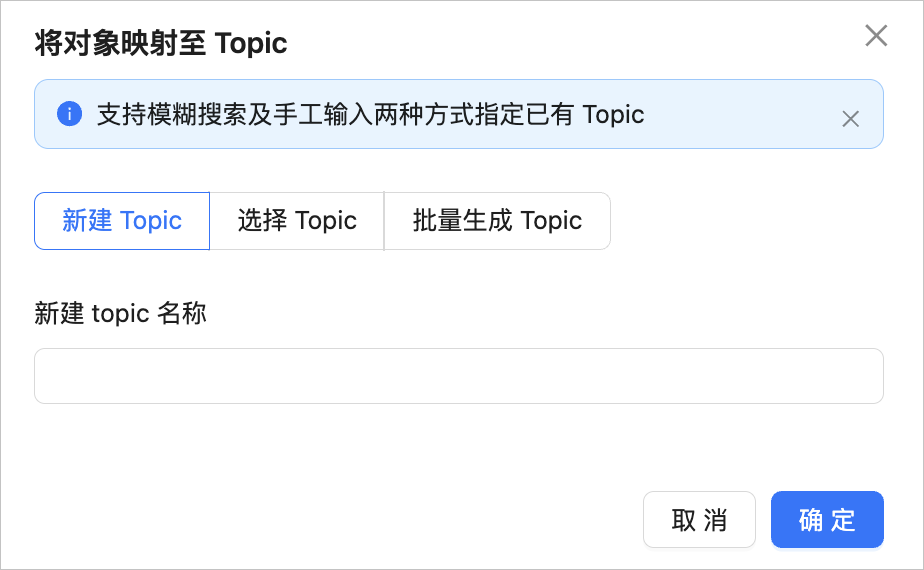Select the 新建 Topic tab
The width and height of the screenshot is (924, 570).
(x=122, y=221)
